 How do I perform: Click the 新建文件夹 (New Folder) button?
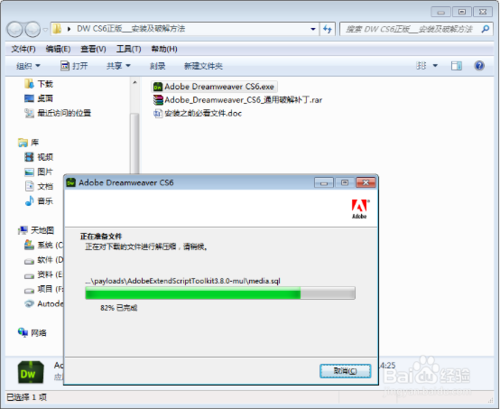click(203, 66)
